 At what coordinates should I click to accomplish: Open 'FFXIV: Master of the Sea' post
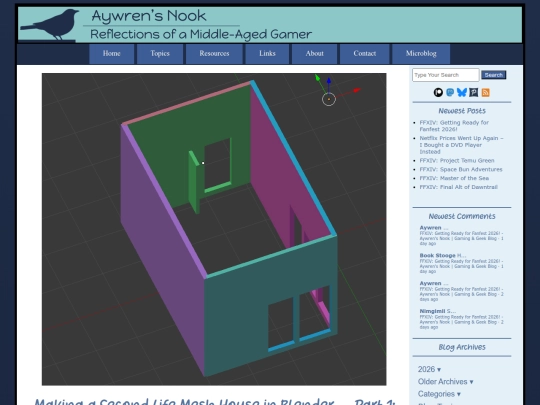point(454,178)
